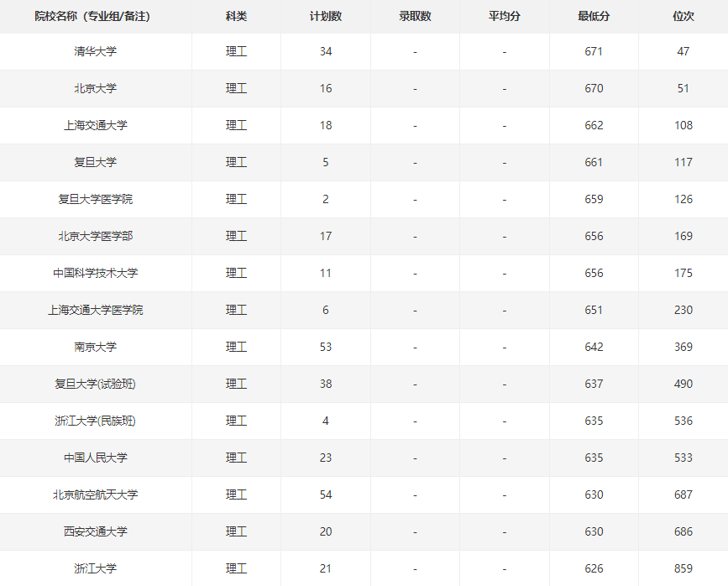Click 复旦大学(试验班) school name
The image size is (728, 586).
pyautogui.click(x=95, y=384)
